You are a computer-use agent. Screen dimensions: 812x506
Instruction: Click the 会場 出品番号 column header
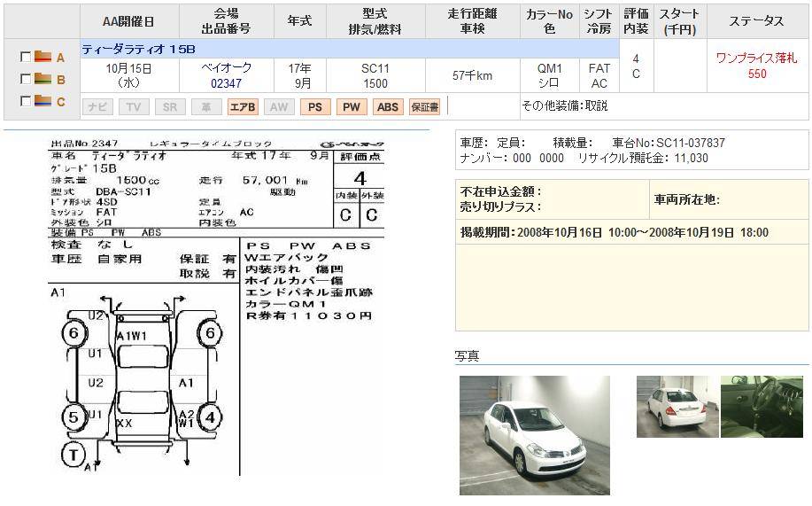[x=227, y=21]
